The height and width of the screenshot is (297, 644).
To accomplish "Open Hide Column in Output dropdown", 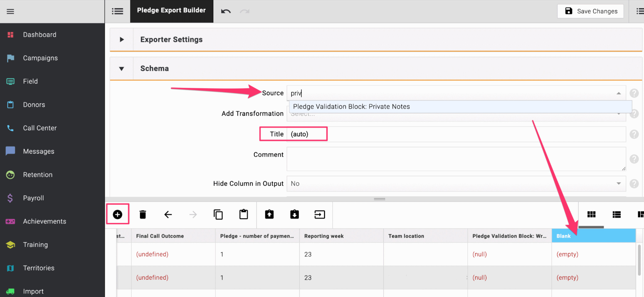I will tap(456, 184).
